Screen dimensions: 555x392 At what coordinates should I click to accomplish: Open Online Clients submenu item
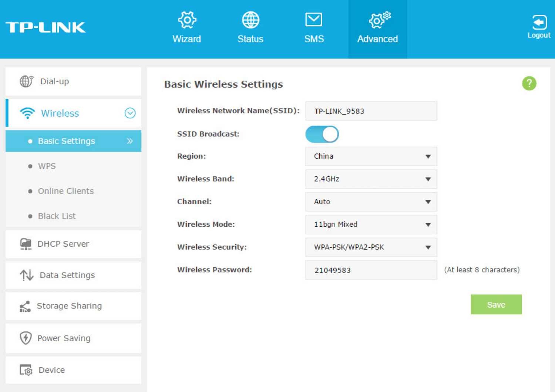click(66, 191)
